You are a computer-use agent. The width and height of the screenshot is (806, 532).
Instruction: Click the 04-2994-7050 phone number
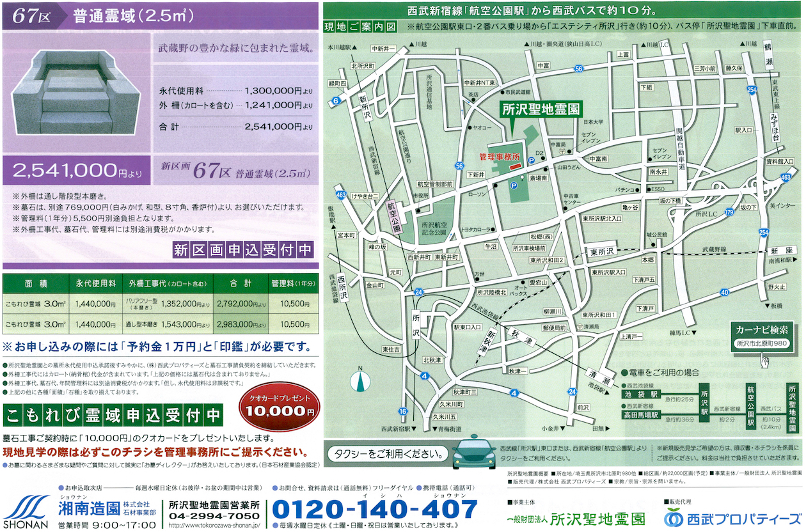tap(214, 515)
